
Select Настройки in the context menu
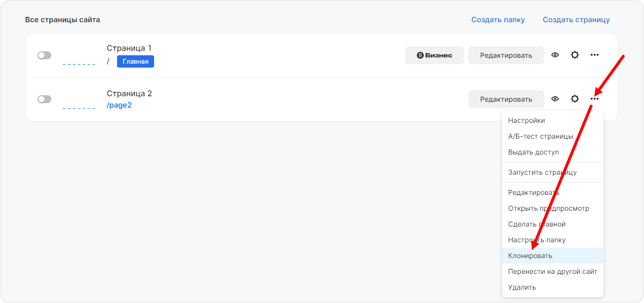526,120
